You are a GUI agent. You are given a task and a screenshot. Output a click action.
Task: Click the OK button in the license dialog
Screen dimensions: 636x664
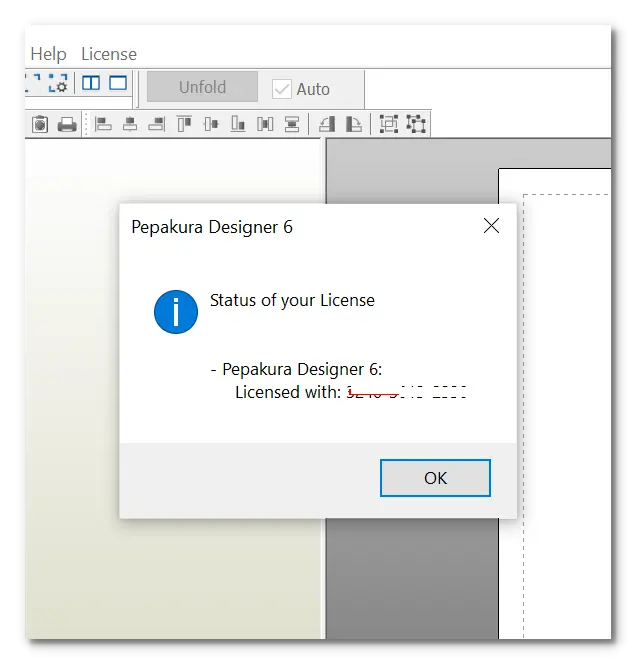435,478
